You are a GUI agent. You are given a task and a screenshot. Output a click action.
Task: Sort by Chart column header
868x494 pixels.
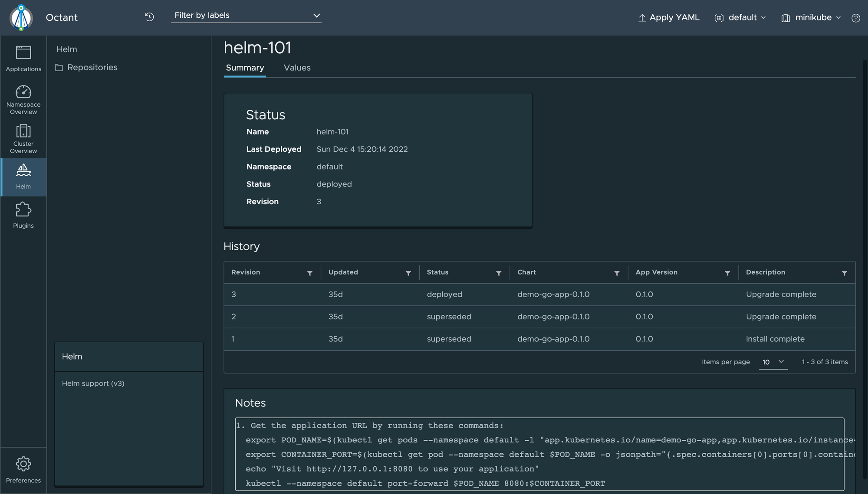[x=526, y=272]
